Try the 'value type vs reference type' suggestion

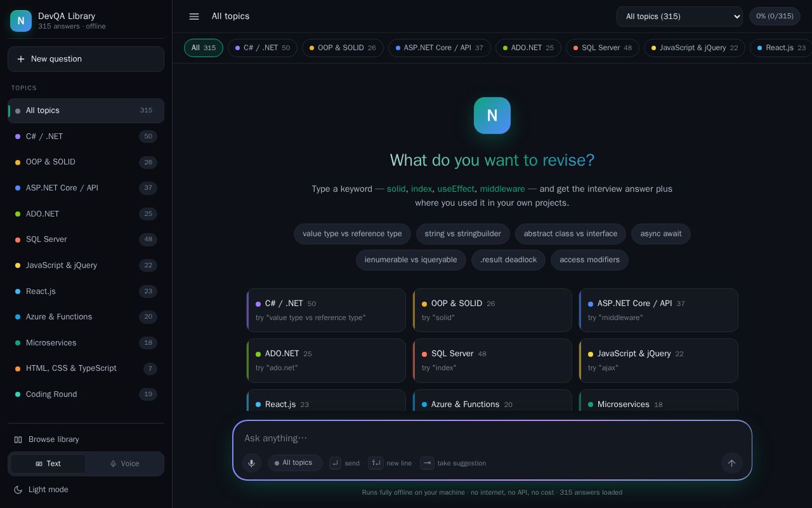click(352, 234)
